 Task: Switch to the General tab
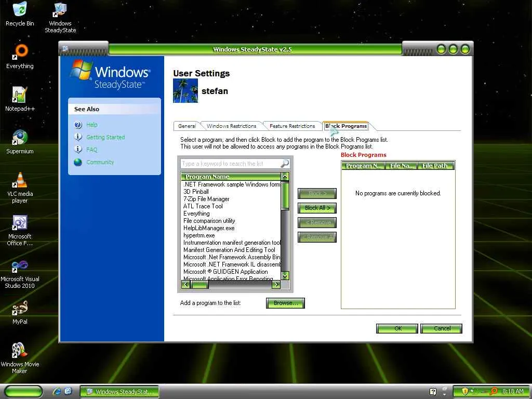point(187,126)
